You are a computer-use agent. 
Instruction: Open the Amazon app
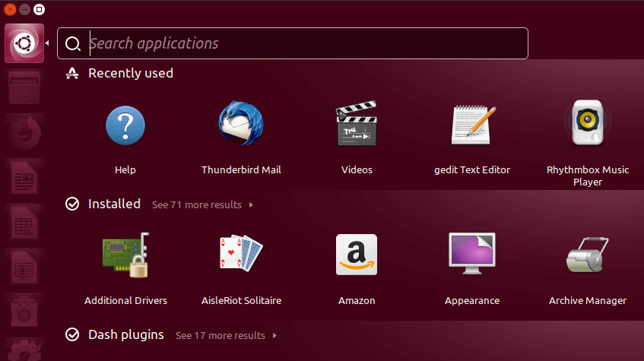tap(357, 255)
